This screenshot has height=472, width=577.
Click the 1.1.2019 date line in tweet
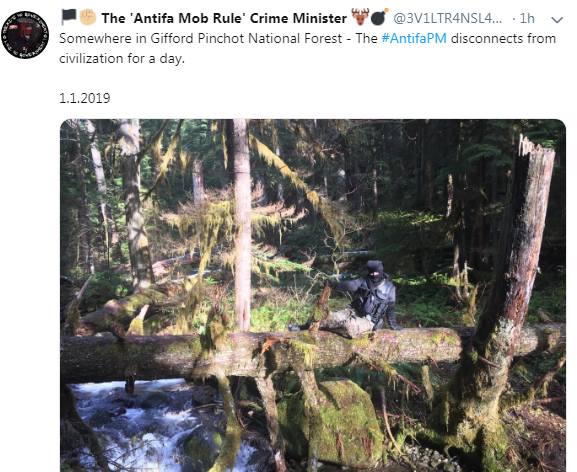pos(85,98)
